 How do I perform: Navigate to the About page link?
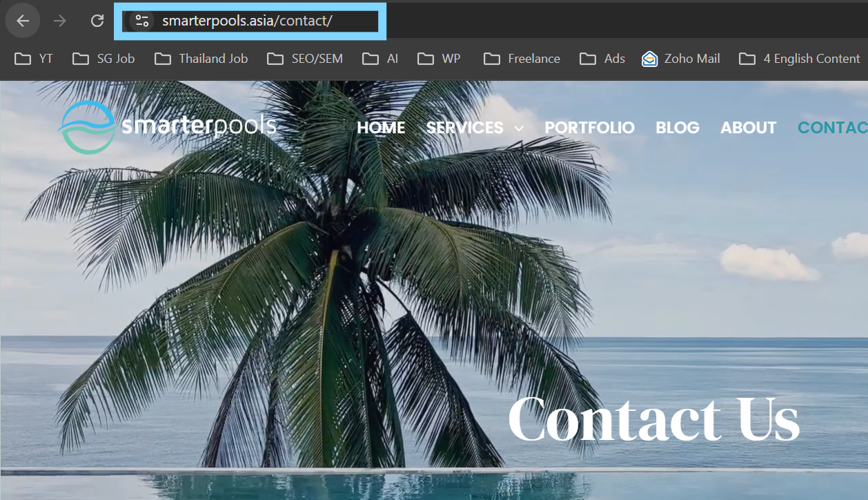[748, 128]
